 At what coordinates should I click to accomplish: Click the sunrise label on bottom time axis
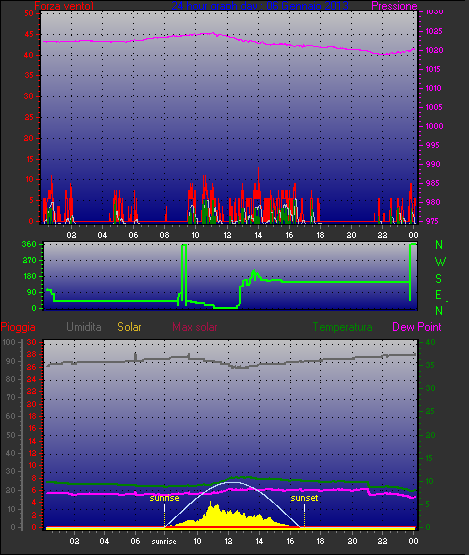pyautogui.click(x=164, y=542)
